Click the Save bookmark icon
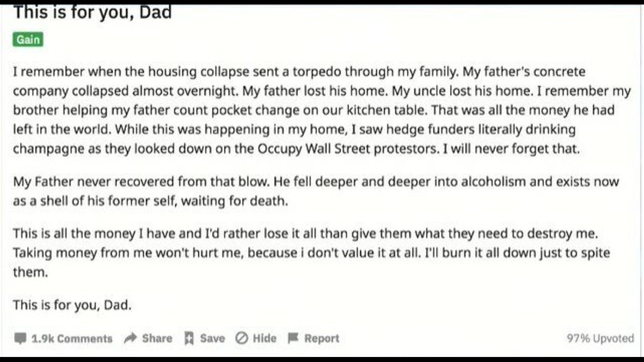 [189, 338]
